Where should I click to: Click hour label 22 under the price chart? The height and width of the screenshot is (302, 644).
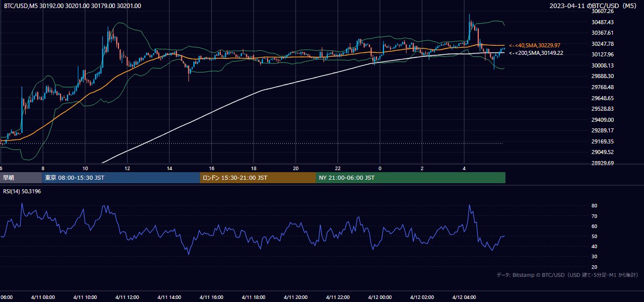338,169
